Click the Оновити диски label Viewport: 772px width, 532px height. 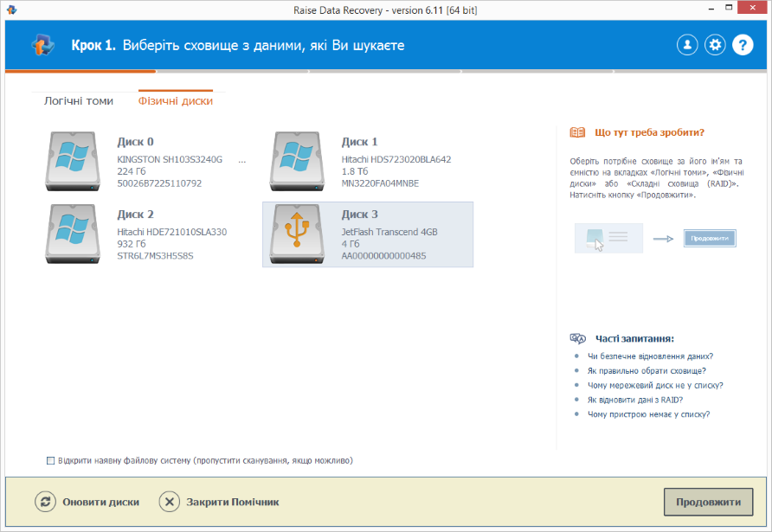pyautogui.click(x=101, y=502)
